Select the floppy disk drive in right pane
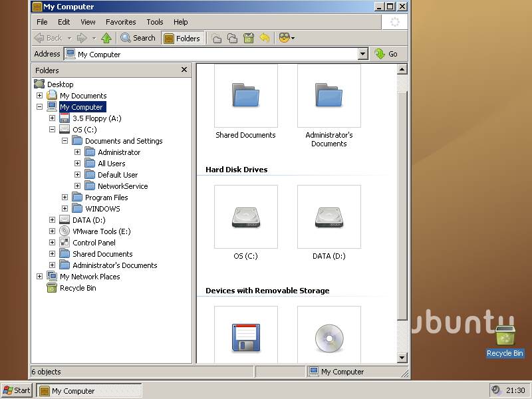 coord(246,338)
